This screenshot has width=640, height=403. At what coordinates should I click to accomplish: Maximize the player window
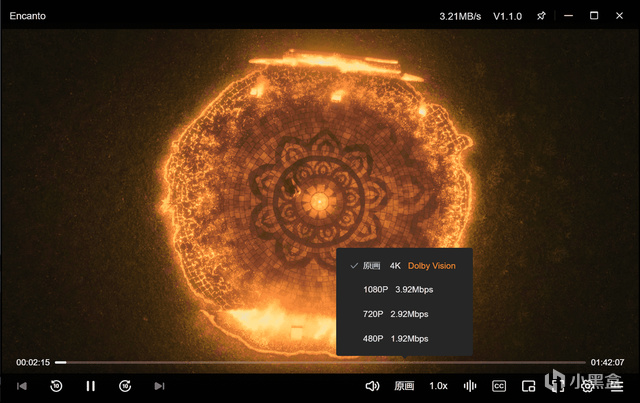[594, 16]
